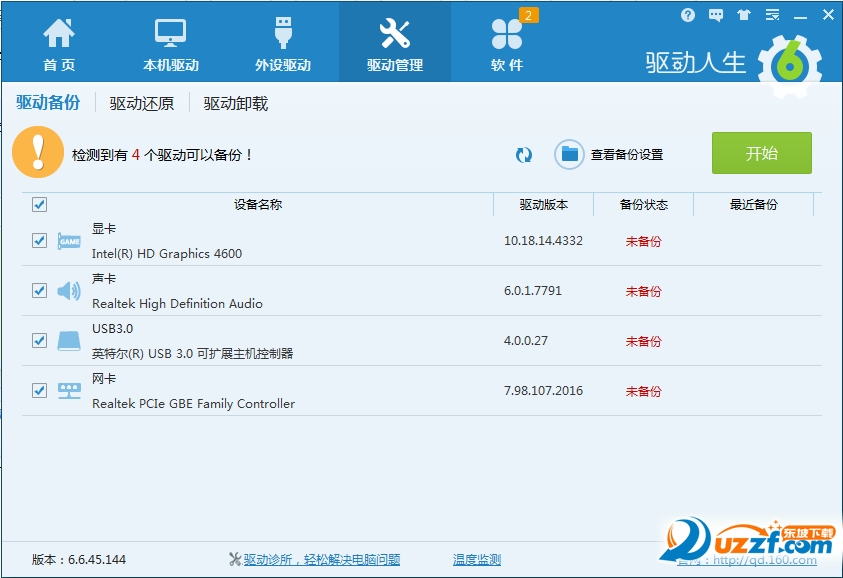
Task: Click the USB drive icon beside USB3.0
Action: (x=68, y=340)
